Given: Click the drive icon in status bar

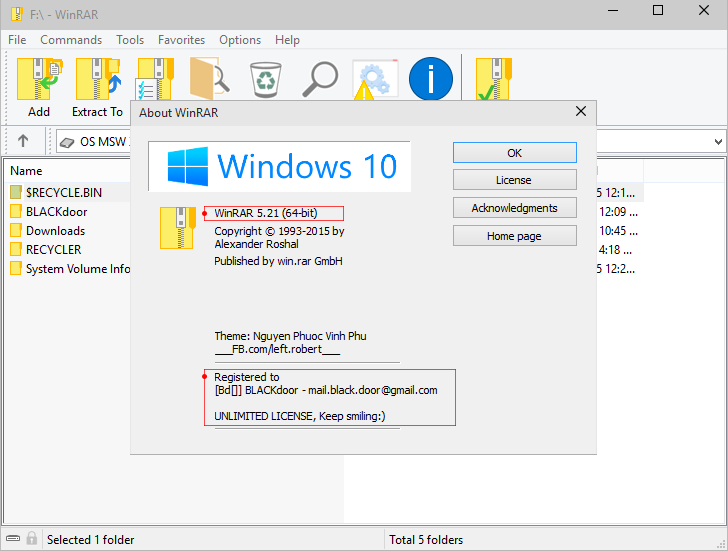Looking at the screenshot, I should 13,538.
